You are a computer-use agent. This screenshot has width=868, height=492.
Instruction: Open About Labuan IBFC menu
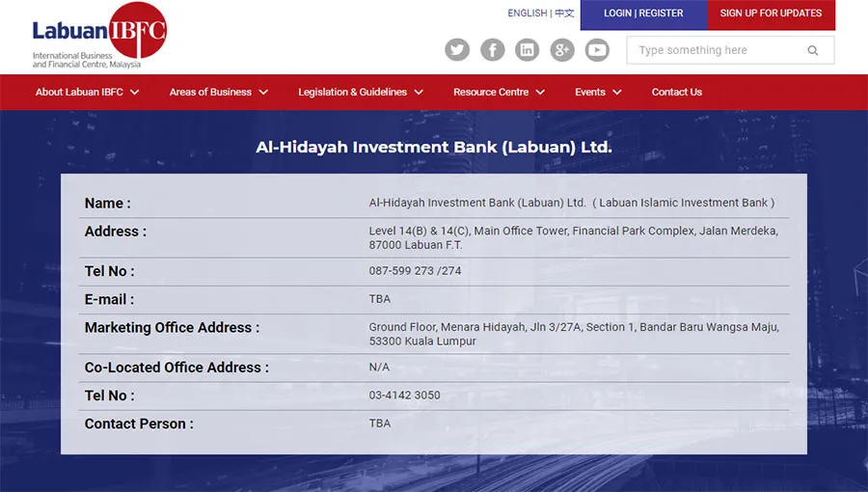pos(79,92)
